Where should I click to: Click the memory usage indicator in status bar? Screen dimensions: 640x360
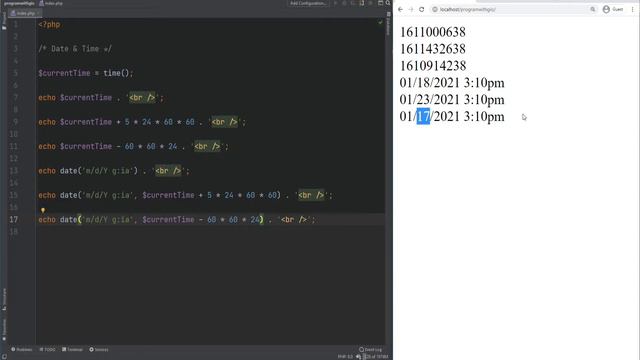376,357
